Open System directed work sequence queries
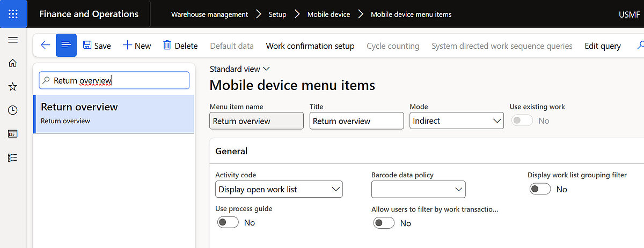This screenshot has height=248, width=644. pyautogui.click(x=502, y=46)
